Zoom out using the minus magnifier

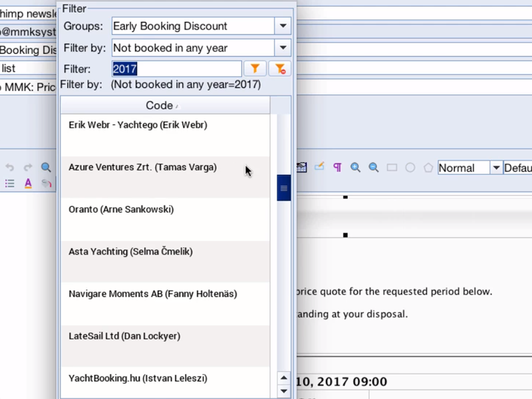374,168
